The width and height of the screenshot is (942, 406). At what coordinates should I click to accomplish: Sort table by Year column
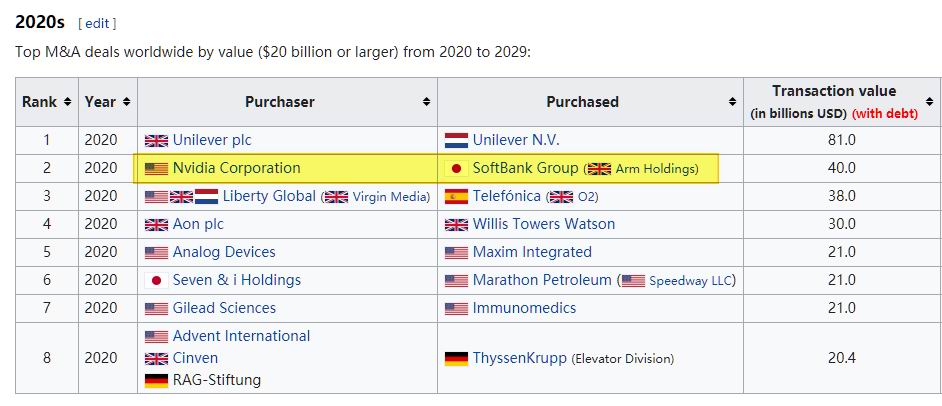click(127, 102)
